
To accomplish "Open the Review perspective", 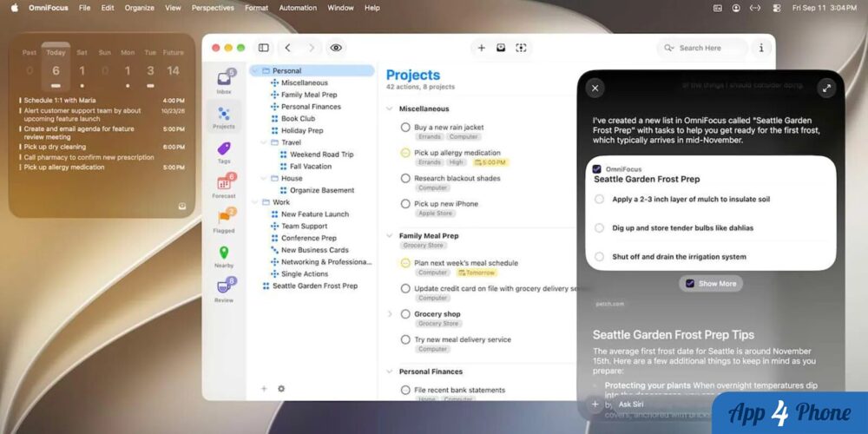I will point(224,290).
